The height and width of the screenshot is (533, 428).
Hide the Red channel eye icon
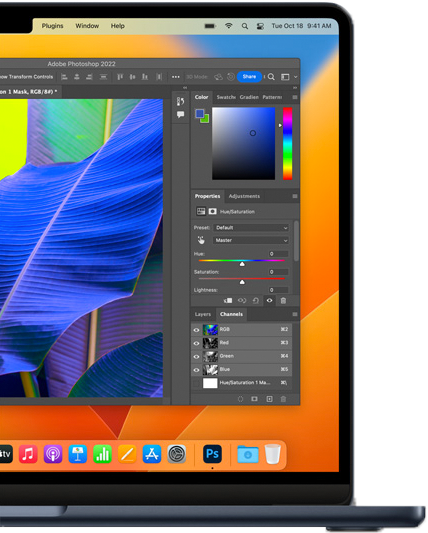(196, 343)
